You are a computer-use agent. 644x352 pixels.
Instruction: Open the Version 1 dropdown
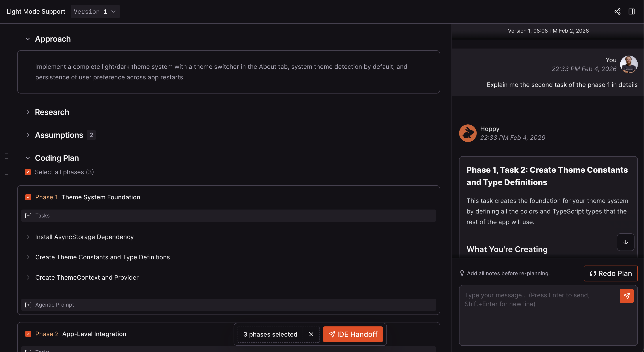point(95,11)
